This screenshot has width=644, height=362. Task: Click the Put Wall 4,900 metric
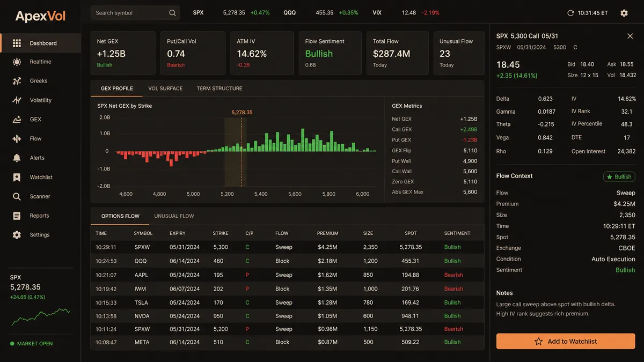click(435, 161)
